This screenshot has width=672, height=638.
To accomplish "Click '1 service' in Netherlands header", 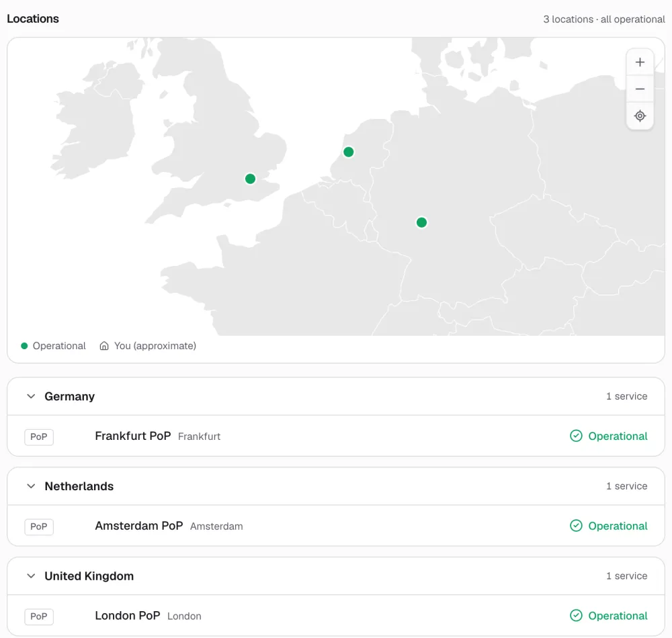I will [x=626, y=486].
